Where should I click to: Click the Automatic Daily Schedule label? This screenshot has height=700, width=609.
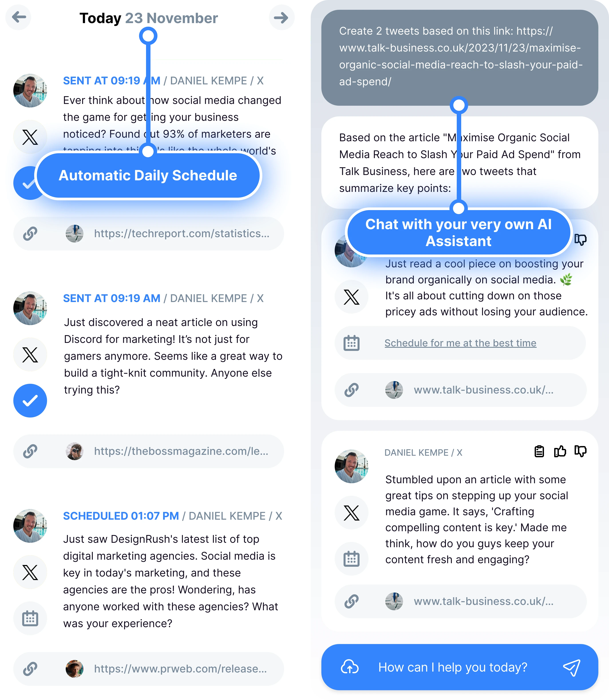148,175
